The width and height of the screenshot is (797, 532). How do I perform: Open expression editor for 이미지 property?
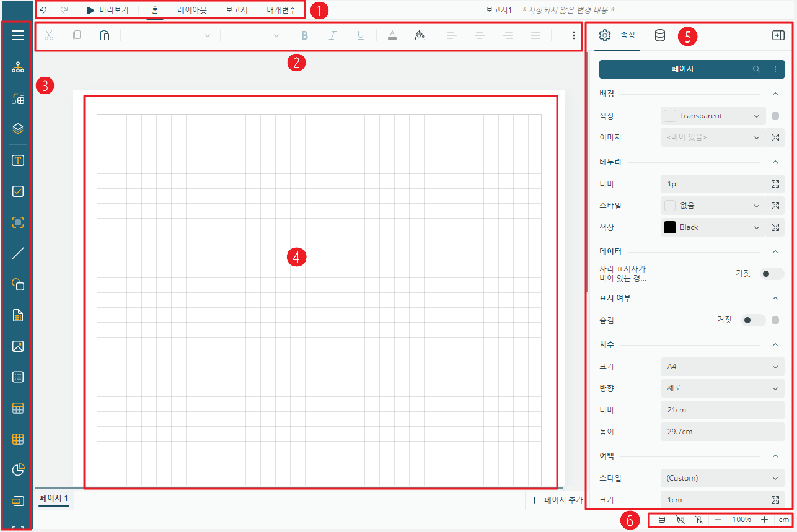pyautogui.click(x=775, y=137)
